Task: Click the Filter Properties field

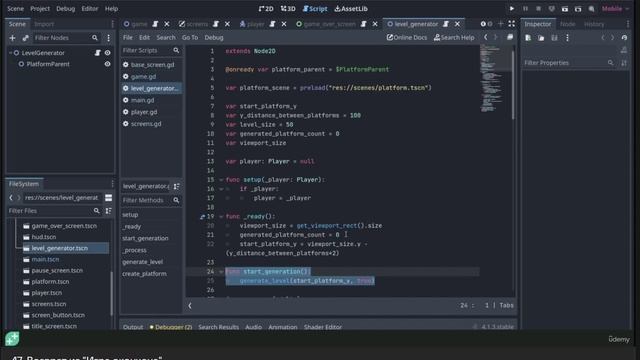Action: pyautogui.click(x=569, y=63)
